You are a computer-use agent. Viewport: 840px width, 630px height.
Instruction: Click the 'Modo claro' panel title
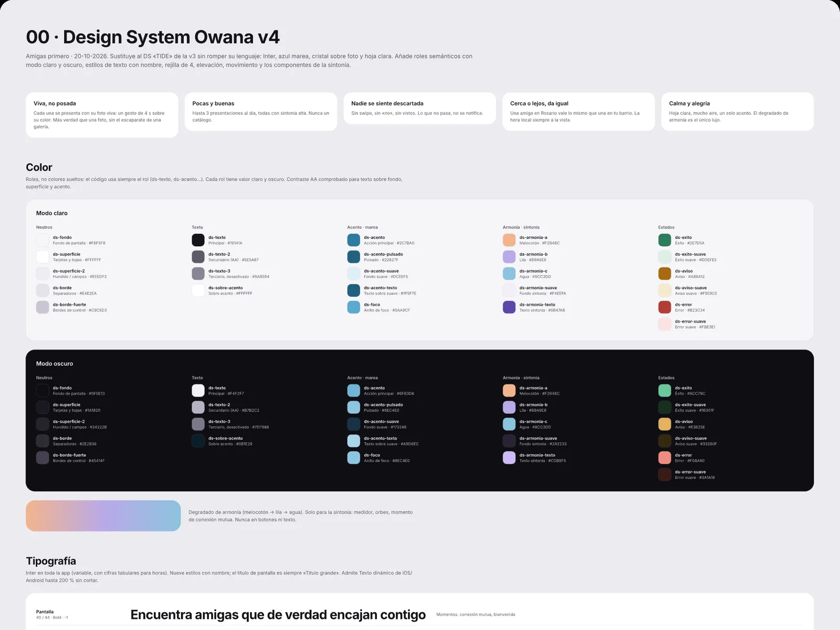point(52,213)
